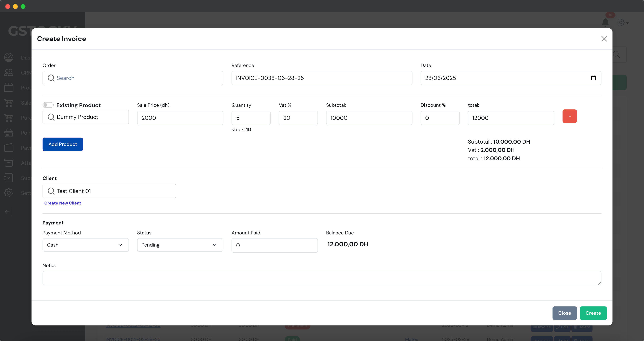This screenshot has width=644, height=341.
Task: Click the Create New Client link
Action: click(62, 203)
